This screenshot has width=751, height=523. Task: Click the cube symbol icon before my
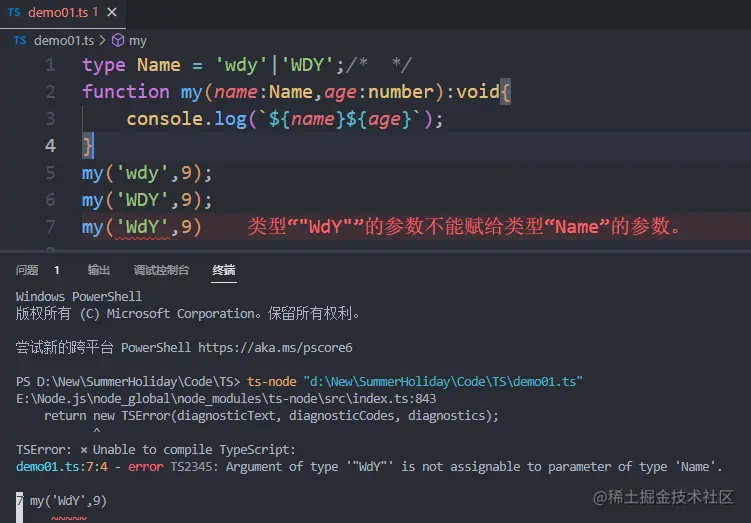[x=118, y=40]
